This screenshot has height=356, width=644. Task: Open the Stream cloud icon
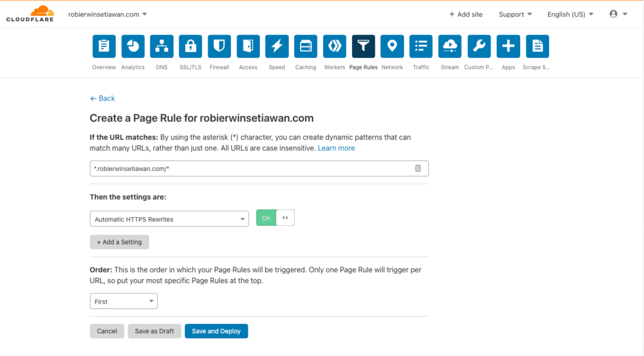tap(450, 47)
